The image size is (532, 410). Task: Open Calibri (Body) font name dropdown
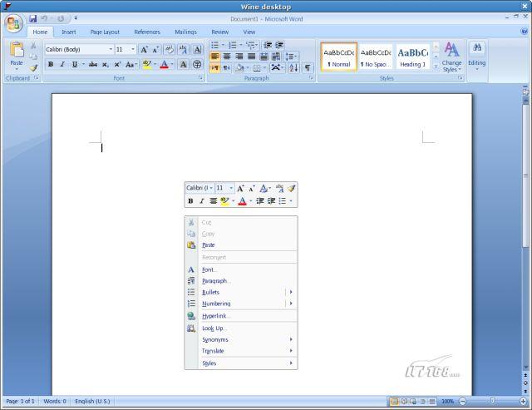pos(111,50)
